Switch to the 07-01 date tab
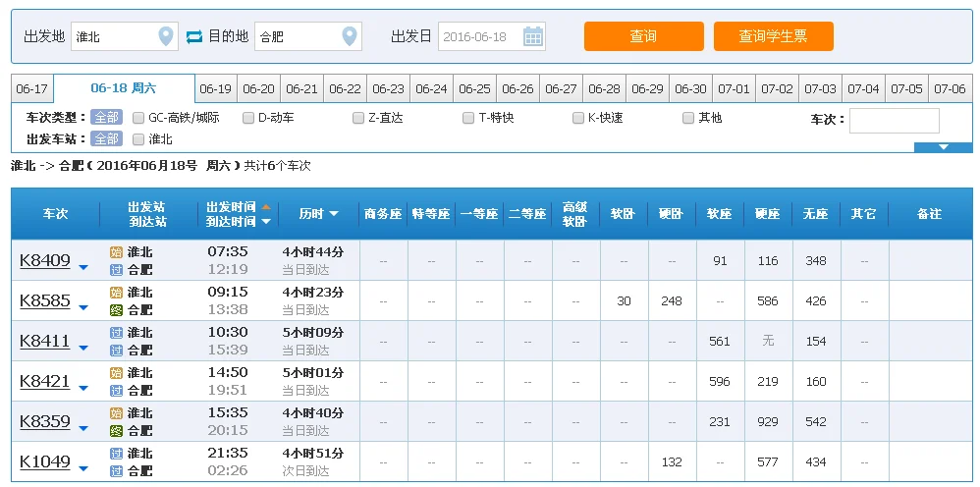 tap(734, 88)
